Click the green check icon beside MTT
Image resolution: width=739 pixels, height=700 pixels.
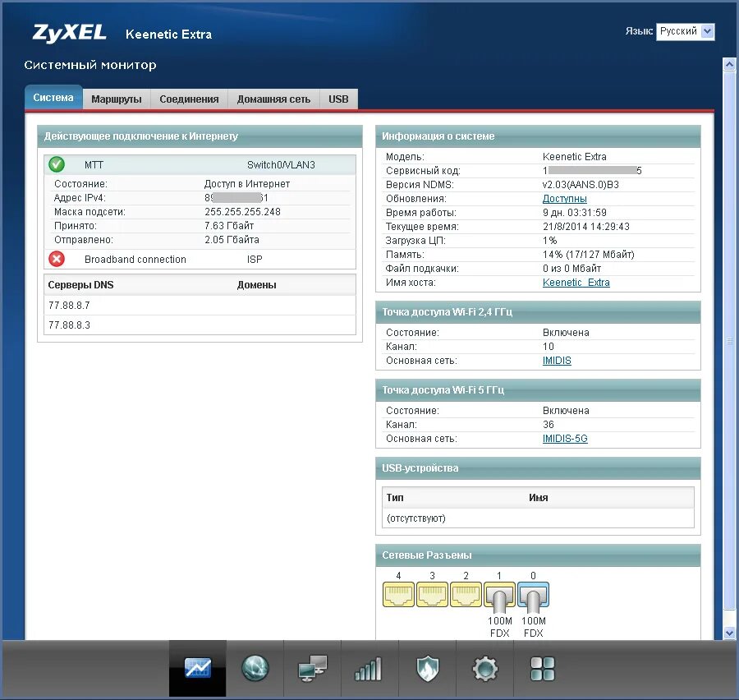57,164
